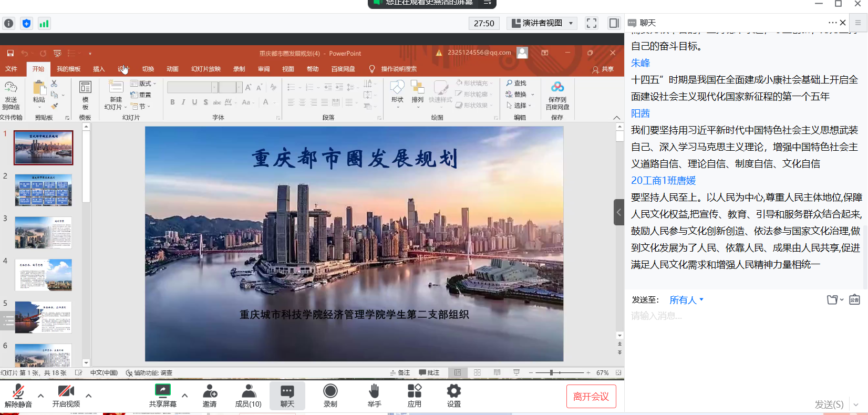The width and height of the screenshot is (868, 415).
Task: Click sender name 20工商1班唐媛
Action: coord(663,181)
